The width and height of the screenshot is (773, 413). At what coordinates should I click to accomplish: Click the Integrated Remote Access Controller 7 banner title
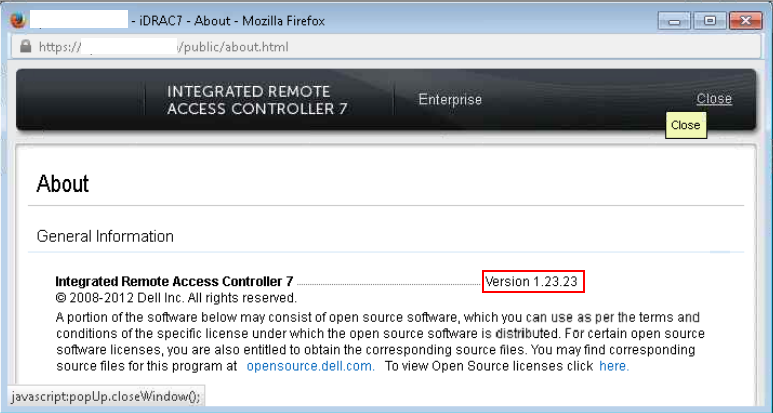click(257, 100)
